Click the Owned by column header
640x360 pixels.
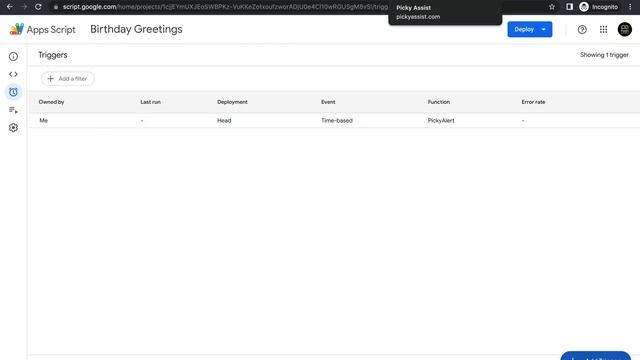click(x=51, y=102)
